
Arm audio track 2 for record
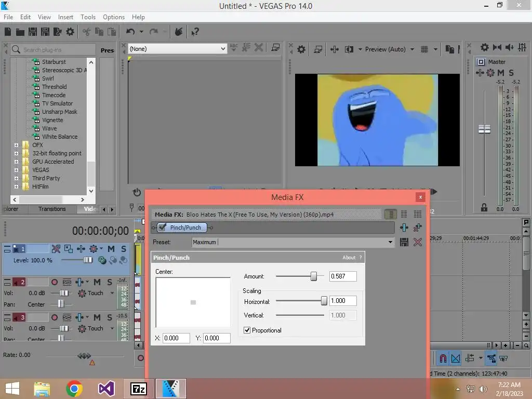click(x=54, y=282)
